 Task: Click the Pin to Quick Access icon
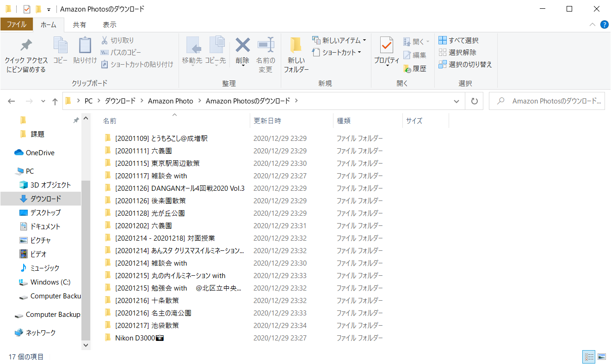coord(26,45)
